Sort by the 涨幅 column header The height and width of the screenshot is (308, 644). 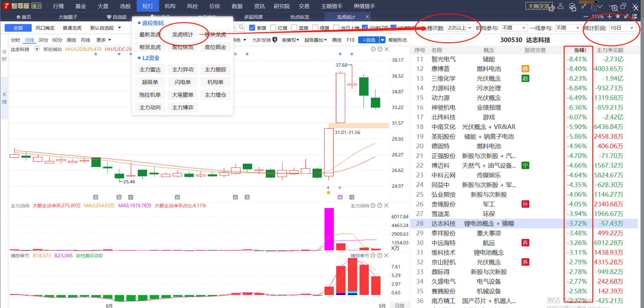[x=580, y=50]
